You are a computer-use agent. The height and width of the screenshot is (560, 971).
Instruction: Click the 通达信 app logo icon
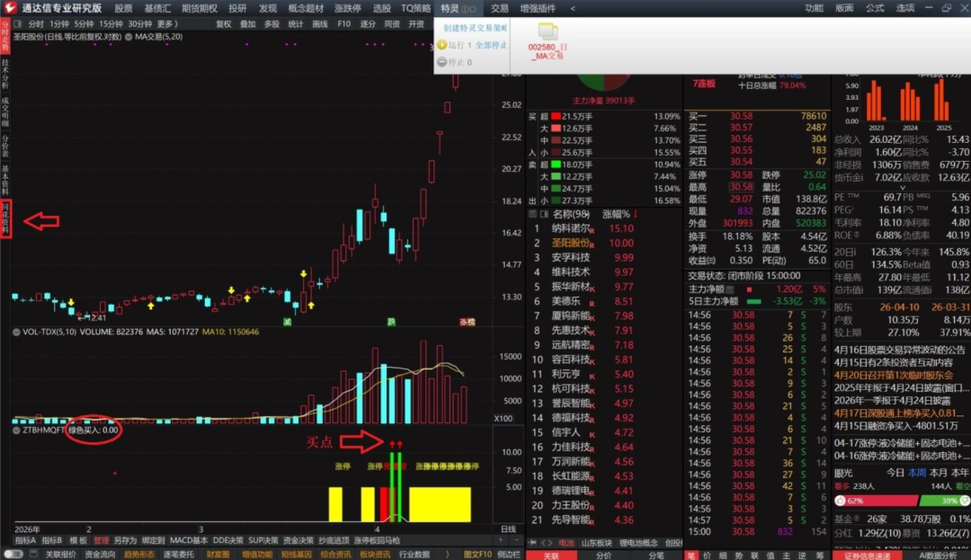pyautogui.click(x=11, y=8)
